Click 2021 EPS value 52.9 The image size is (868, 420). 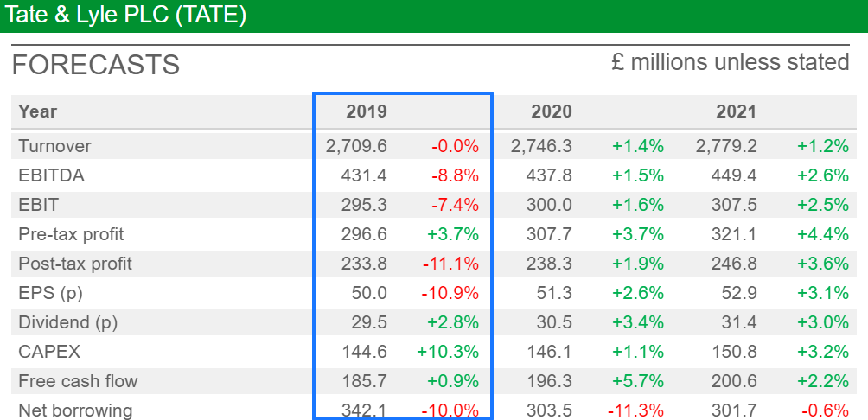click(739, 293)
